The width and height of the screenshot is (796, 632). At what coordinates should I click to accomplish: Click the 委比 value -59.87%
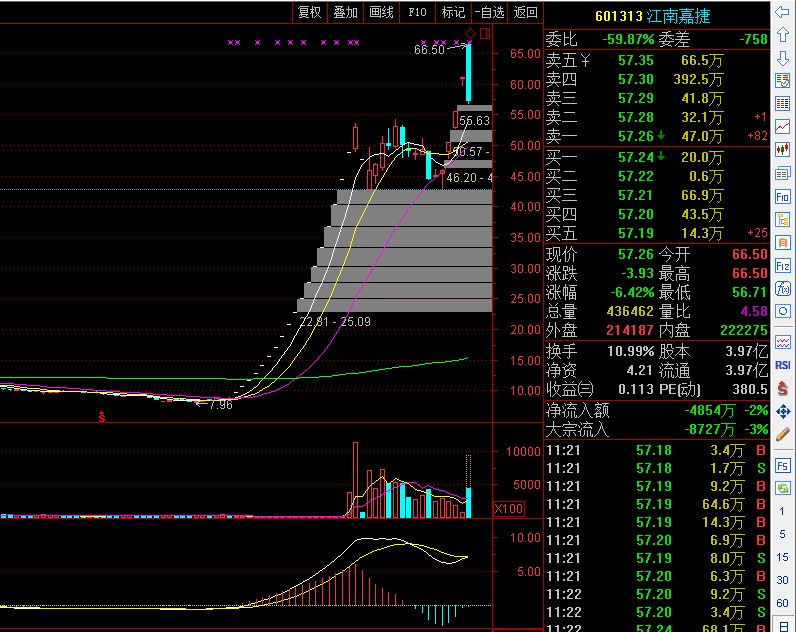[628, 39]
